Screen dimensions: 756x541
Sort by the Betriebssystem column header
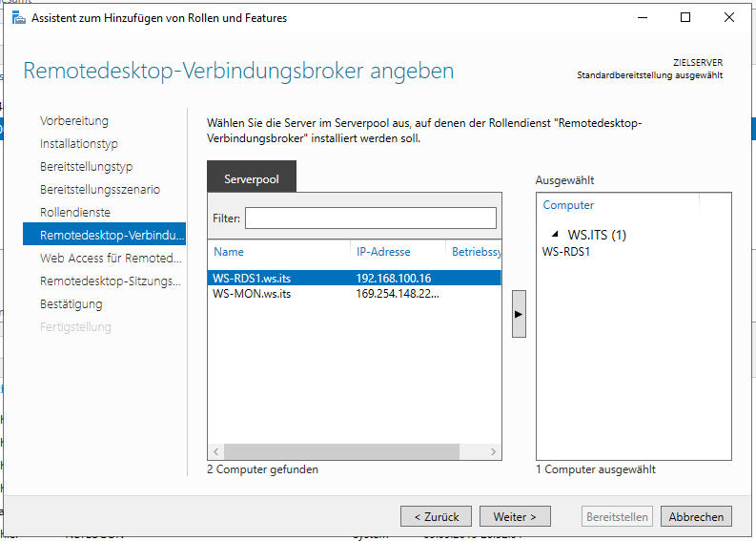[477, 252]
